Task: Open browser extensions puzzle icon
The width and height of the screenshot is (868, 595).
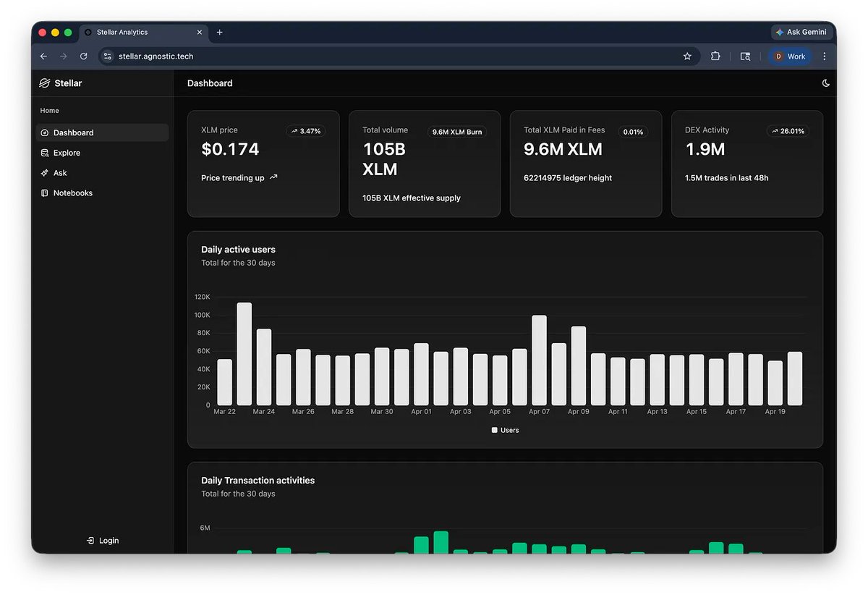Action: point(715,56)
